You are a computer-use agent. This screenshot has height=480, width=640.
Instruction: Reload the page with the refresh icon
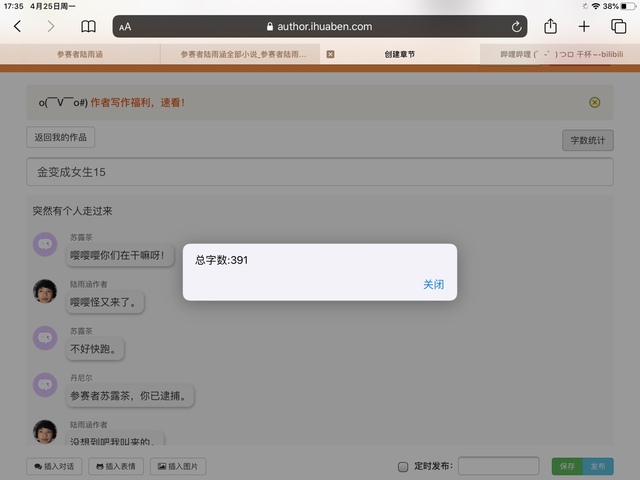click(x=516, y=27)
